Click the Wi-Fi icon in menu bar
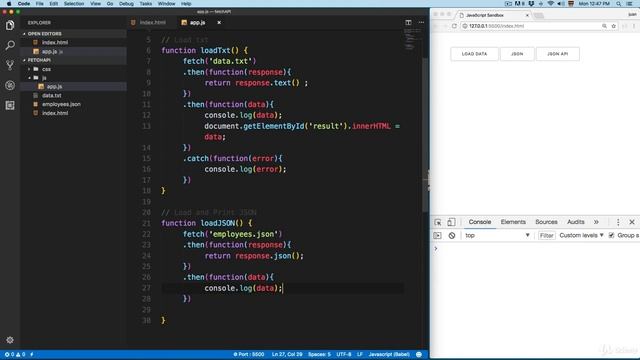 551,4
